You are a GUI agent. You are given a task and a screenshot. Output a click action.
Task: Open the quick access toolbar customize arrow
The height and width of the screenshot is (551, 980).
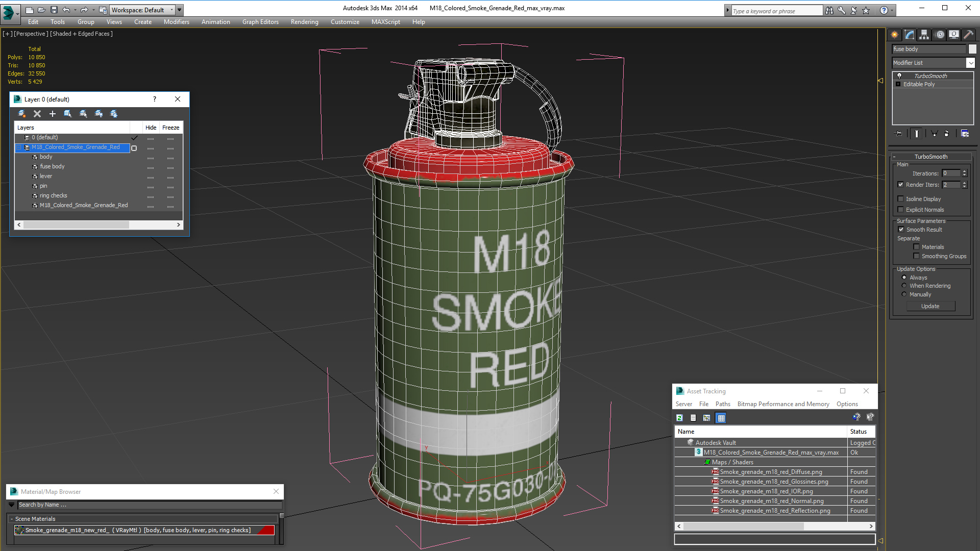coord(179,10)
